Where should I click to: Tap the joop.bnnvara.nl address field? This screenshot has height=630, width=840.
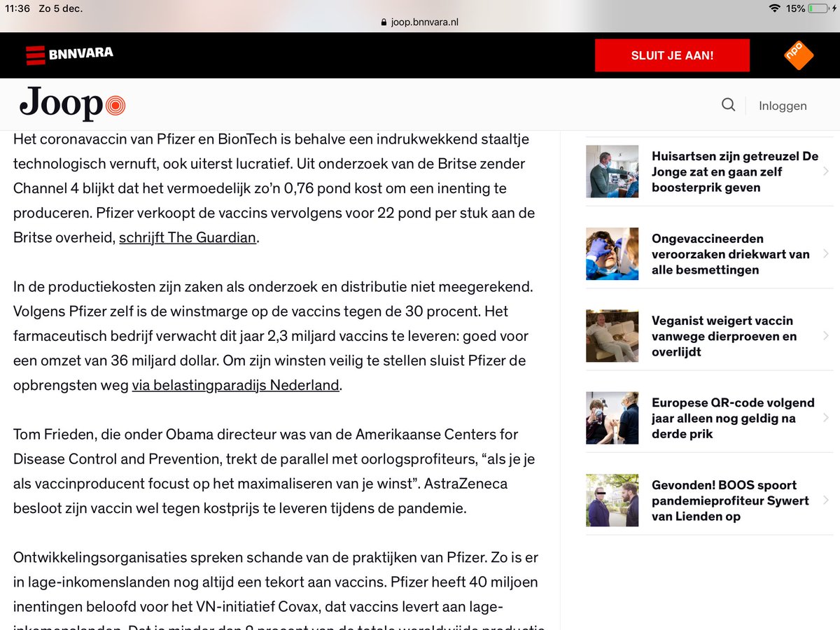[420, 22]
